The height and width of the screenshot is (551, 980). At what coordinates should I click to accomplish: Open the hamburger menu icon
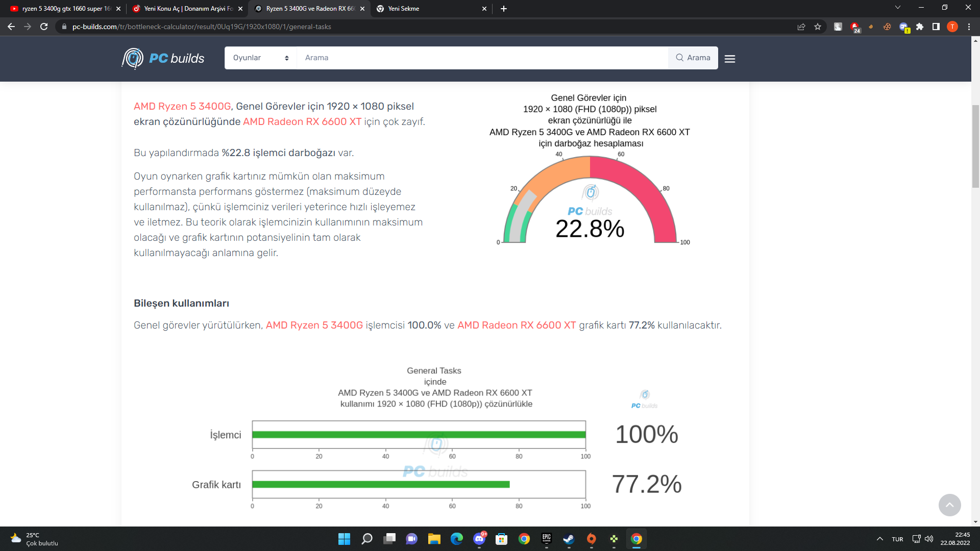(729, 59)
